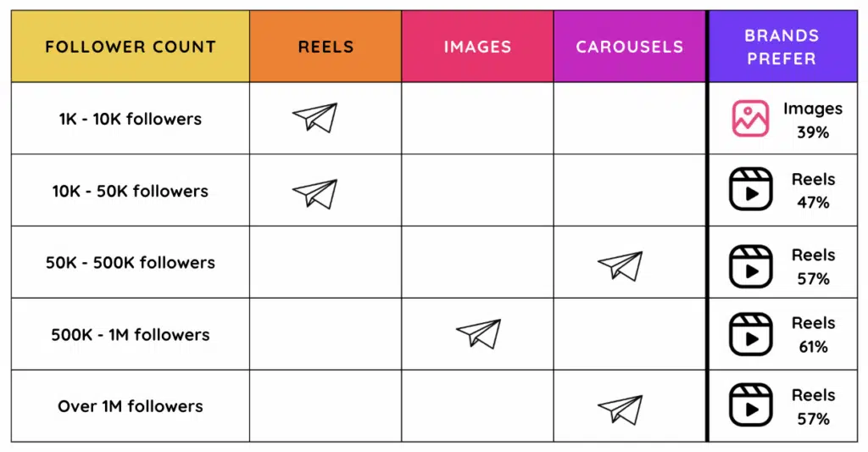Click the Reels 61% text
Screen dimensions: 868x452
[x=813, y=334]
